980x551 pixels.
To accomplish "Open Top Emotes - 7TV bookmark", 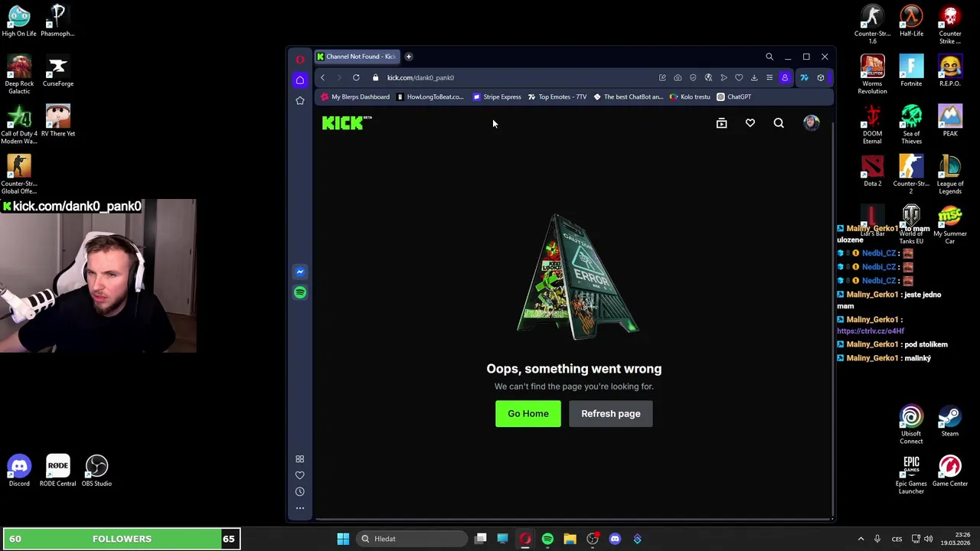I will pyautogui.click(x=557, y=97).
